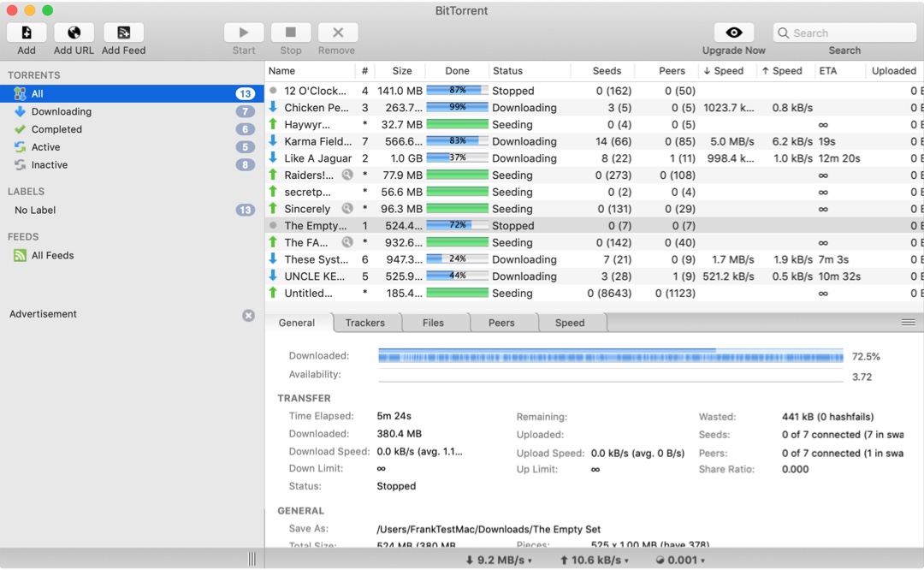
Task: Click the Upgrade Now eye icon
Action: (x=734, y=33)
